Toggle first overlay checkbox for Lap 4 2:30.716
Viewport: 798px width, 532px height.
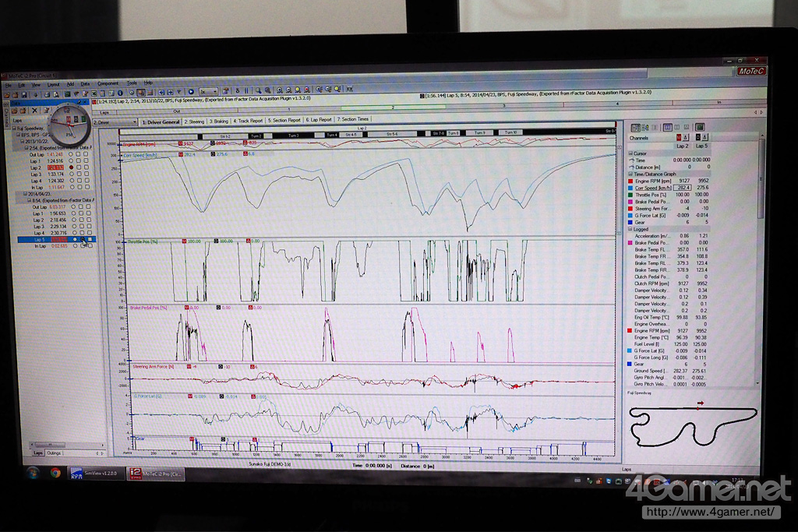[x=82, y=233]
